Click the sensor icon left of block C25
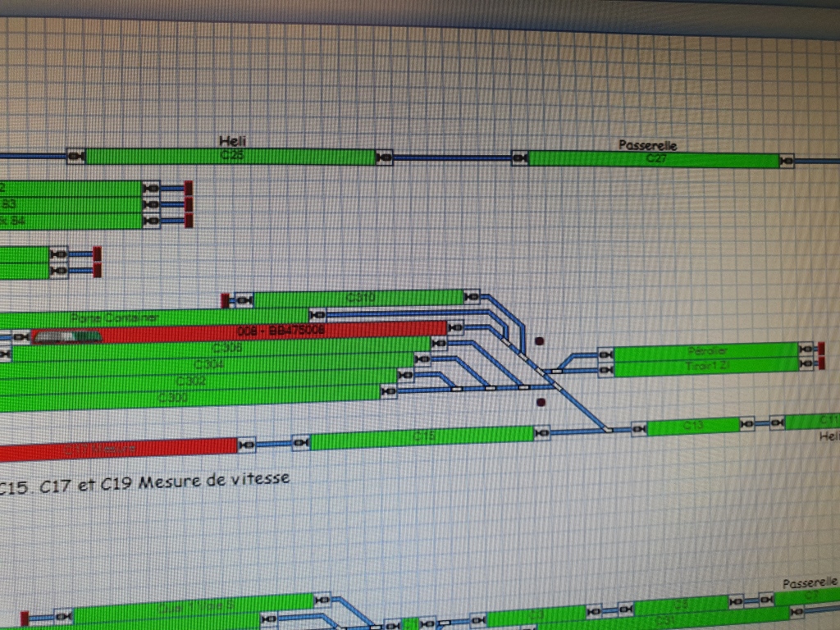This screenshot has height=630, width=840. [x=76, y=156]
